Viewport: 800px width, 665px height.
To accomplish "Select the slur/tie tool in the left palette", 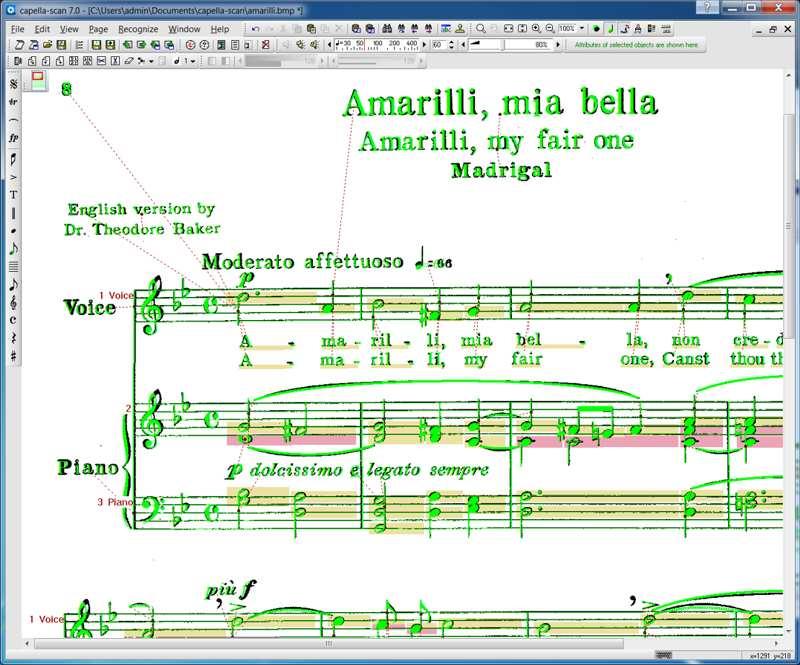I will point(14,120).
